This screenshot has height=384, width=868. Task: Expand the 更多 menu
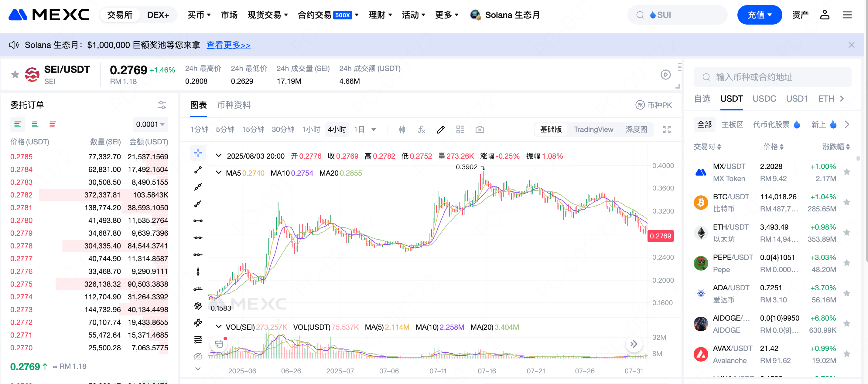click(447, 15)
